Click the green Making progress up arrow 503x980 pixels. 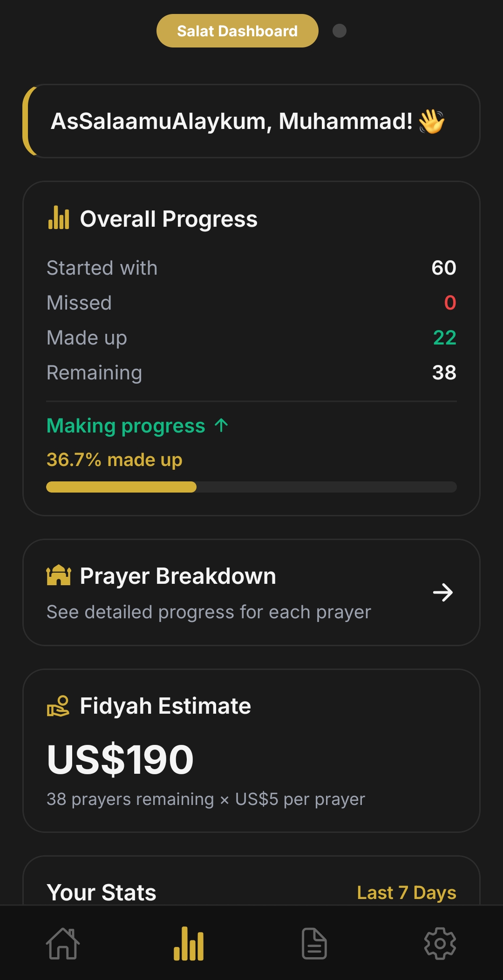pyautogui.click(x=222, y=425)
